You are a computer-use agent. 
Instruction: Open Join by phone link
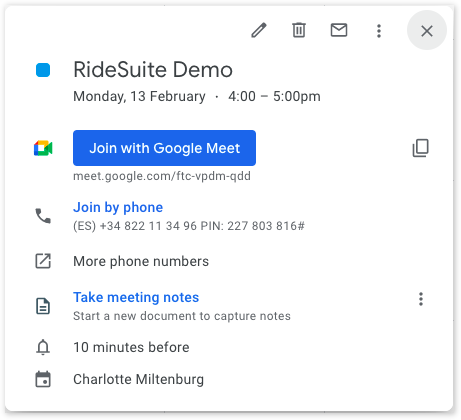tap(118, 207)
